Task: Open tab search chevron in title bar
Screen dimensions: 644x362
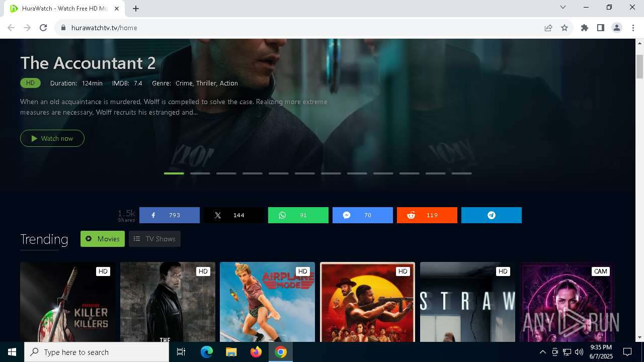Action: [563, 7]
